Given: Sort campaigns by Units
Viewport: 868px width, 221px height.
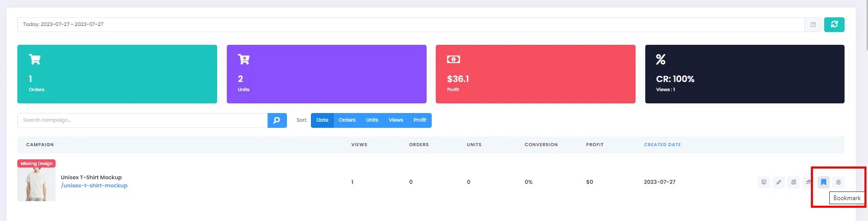Looking at the screenshot, I should coord(372,120).
